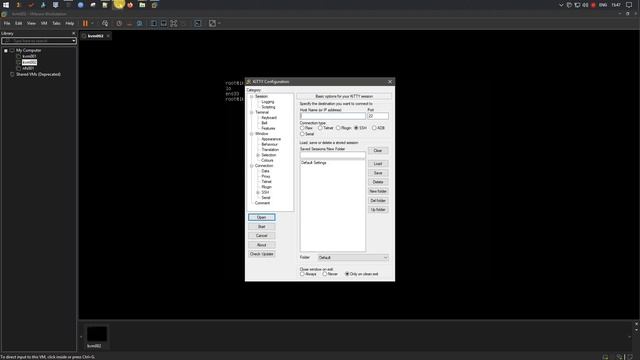Image resolution: width=640 pixels, height=360 pixels.
Task: Select kvm001 in the Library tree
Action: point(29,56)
